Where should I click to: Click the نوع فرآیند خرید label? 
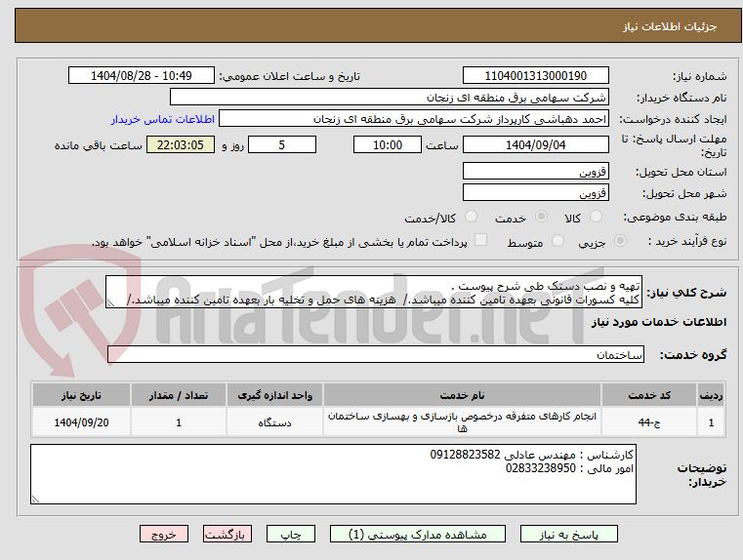[x=687, y=241]
